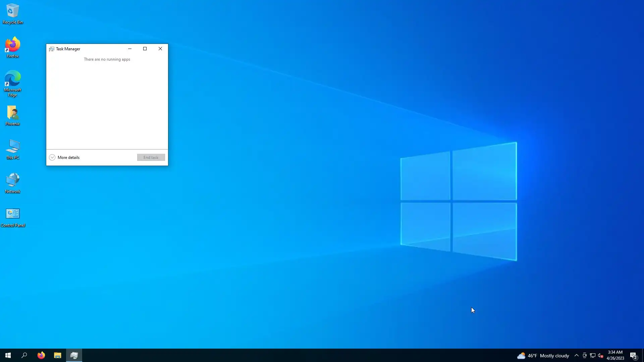Click the Task Manager taskbar button
This screenshot has width=644, height=362.
coord(74,355)
